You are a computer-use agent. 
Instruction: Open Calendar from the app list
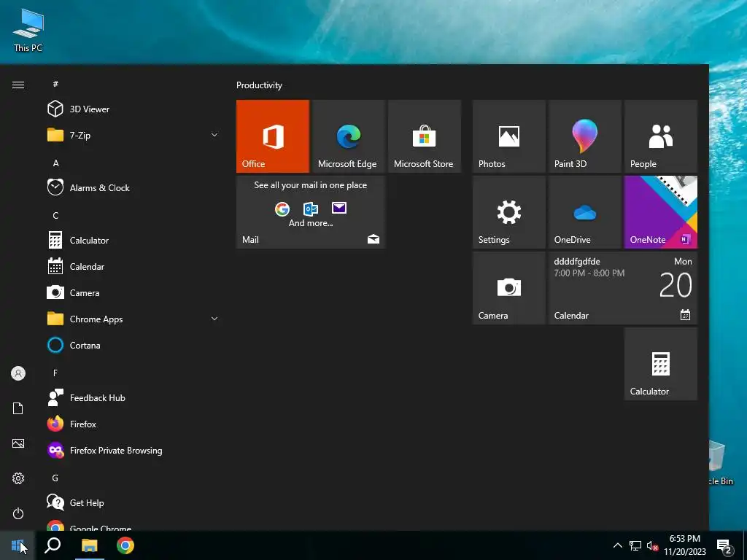(x=133, y=267)
